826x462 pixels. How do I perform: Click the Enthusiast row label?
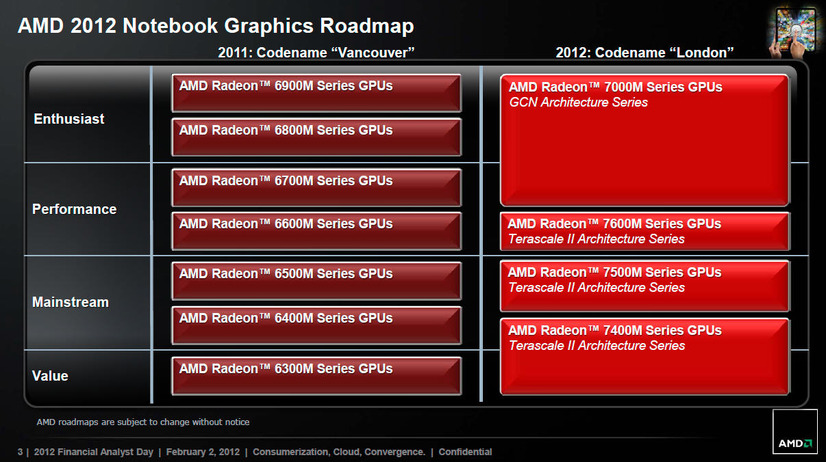point(69,119)
